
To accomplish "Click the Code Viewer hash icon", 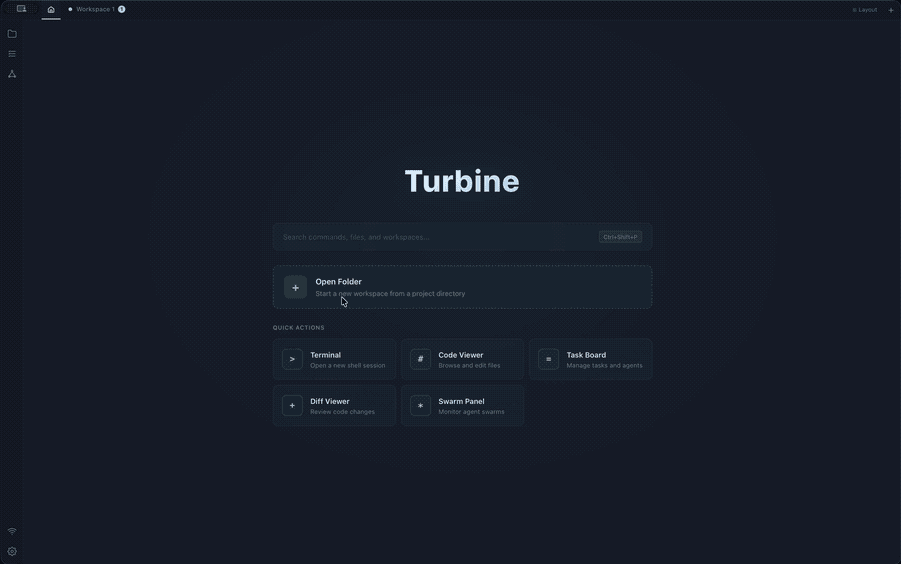I will tap(421, 359).
